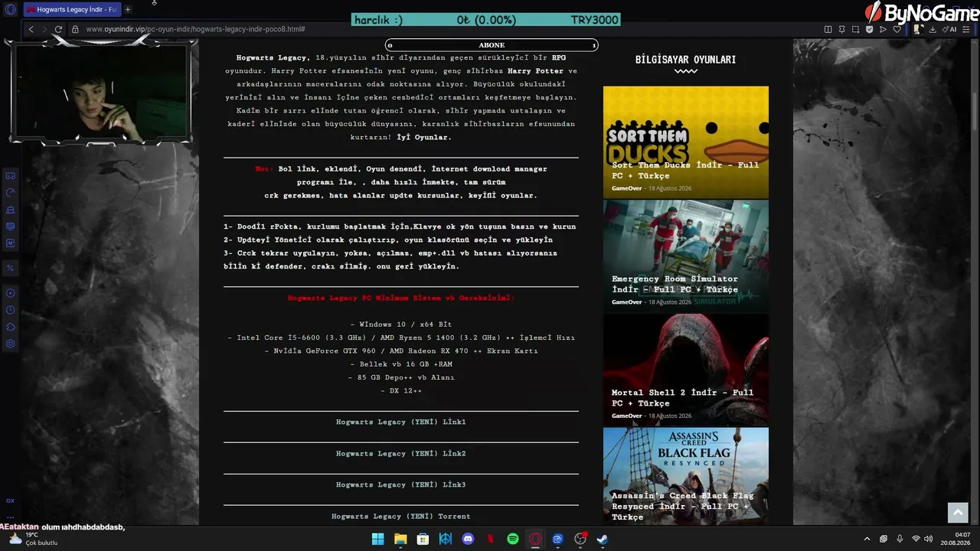The width and height of the screenshot is (980, 551).
Task: Focus the address bar URL
Action: pyautogui.click(x=196, y=29)
